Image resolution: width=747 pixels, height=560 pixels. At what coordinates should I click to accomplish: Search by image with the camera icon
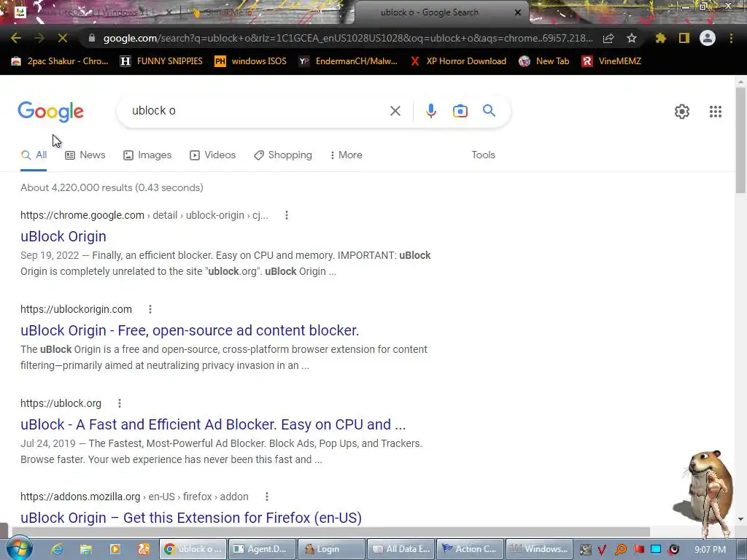(x=460, y=111)
